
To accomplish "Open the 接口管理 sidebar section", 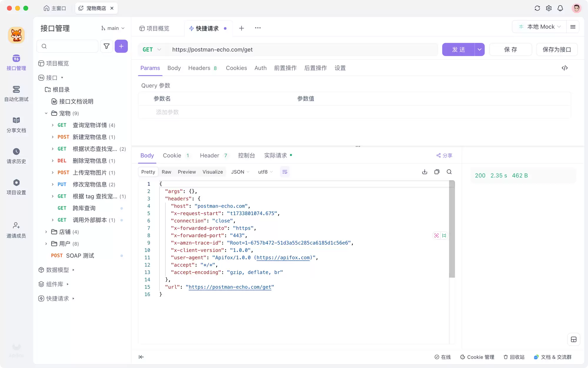I will pos(16,63).
